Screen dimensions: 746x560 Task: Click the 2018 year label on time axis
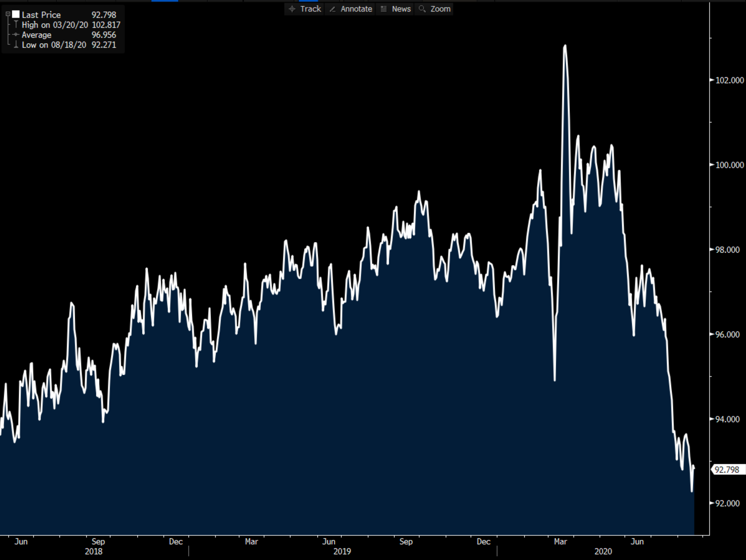click(x=93, y=551)
